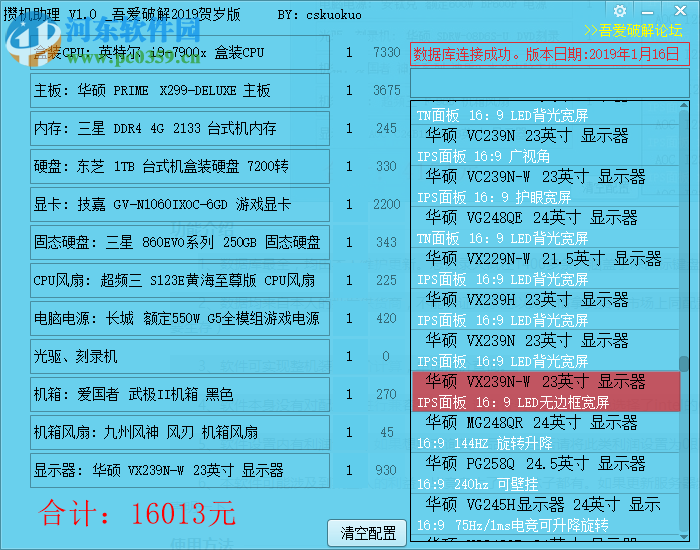Click the power supply price 420
Viewport: 700px width, 550px height.
click(x=386, y=318)
